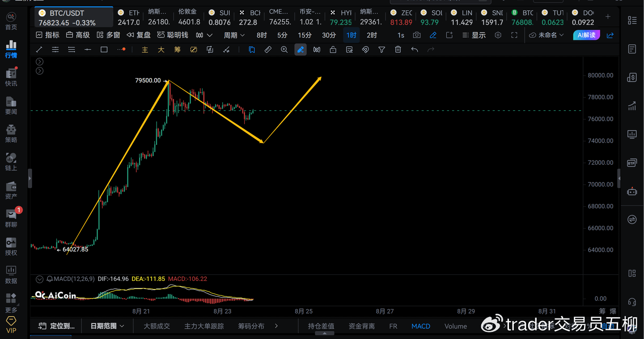Click the AI解读 button

pyautogui.click(x=586, y=35)
